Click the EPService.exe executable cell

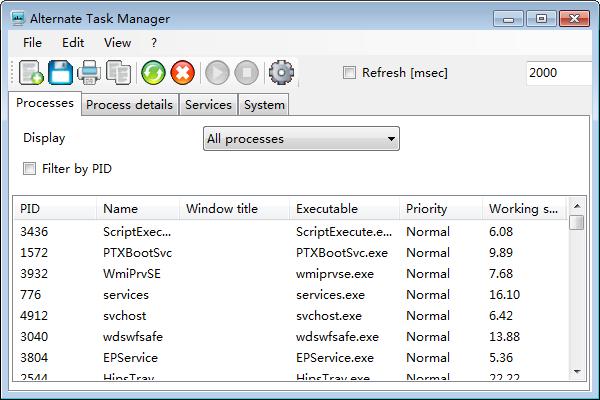[335, 358]
